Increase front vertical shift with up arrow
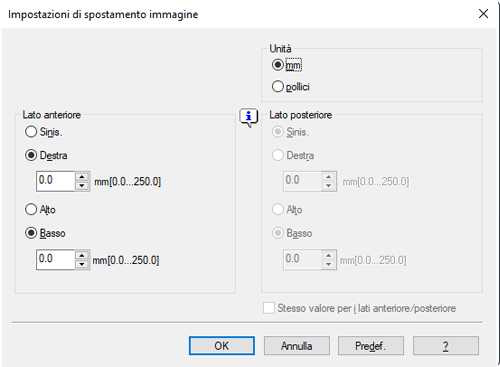Screen dimensions: 500x367 [x=82, y=255]
